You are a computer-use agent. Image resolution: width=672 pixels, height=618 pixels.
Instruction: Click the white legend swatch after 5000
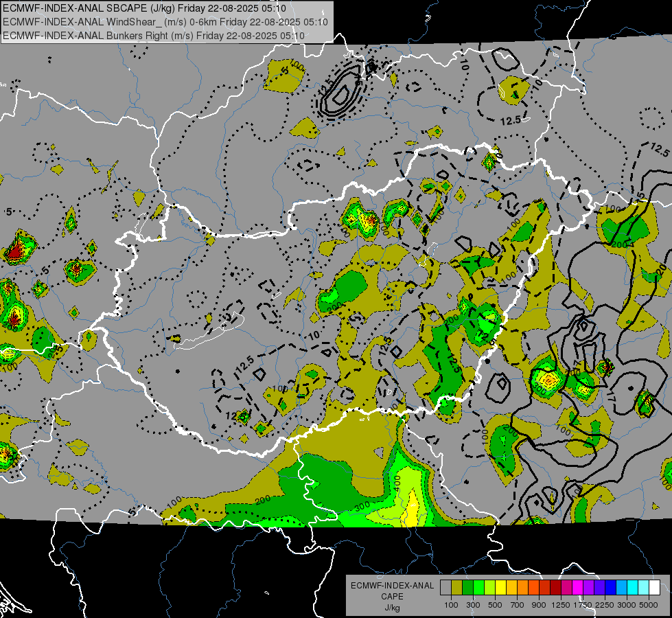click(x=654, y=587)
